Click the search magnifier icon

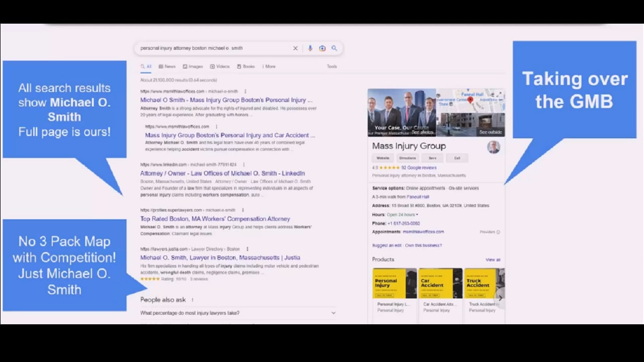tap(334, 48)
